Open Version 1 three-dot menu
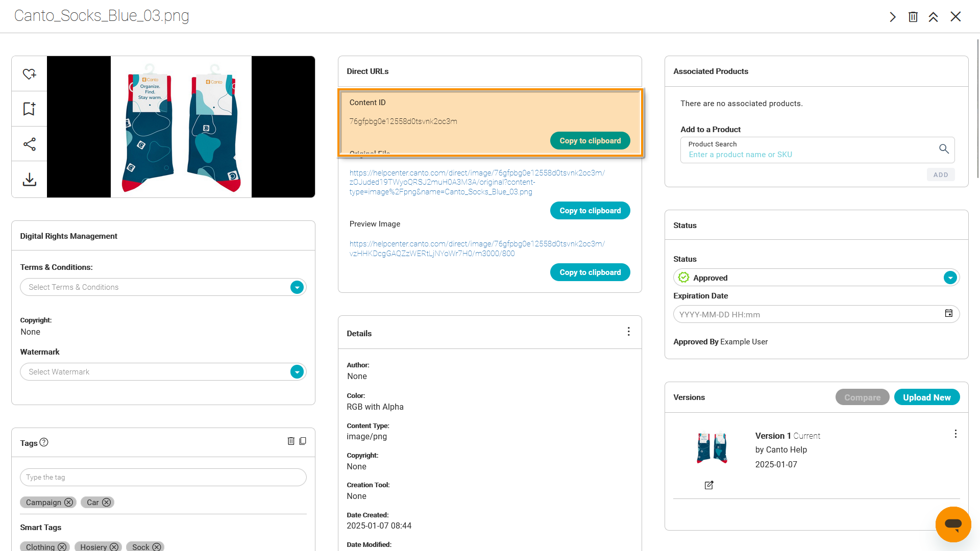 click(955, 434)
